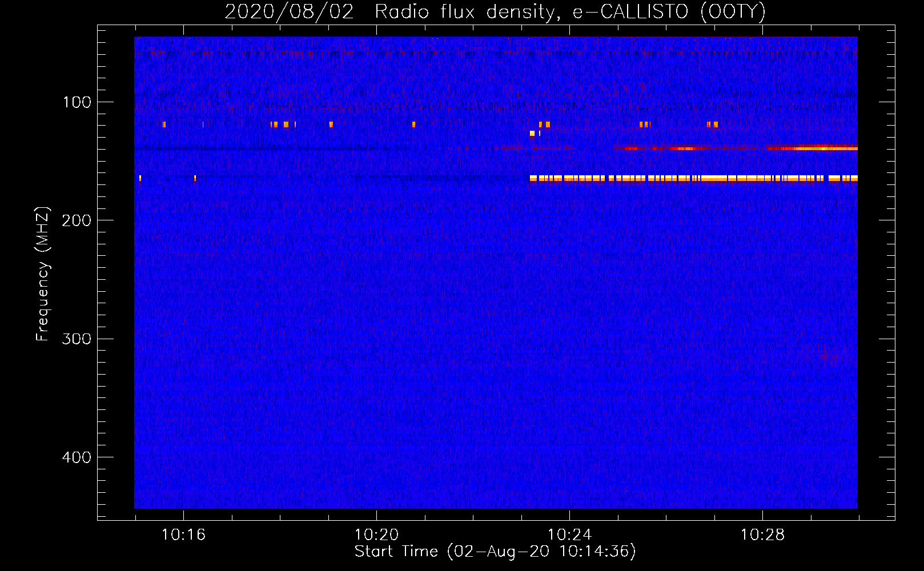
Task: Click the "Start Time (02-Aug-20 10:14:36)" label
Action: tap(495, 552)
